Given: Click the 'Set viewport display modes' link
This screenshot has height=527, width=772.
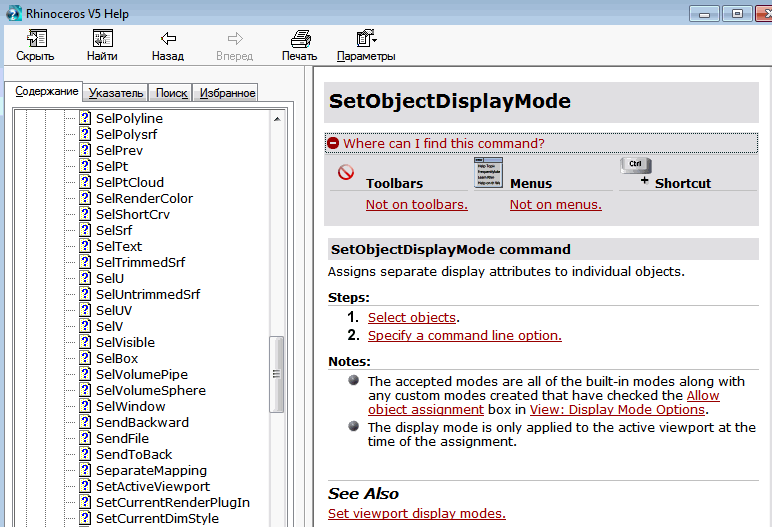Looking at the screenshot, I should click(x=416, y=514).
